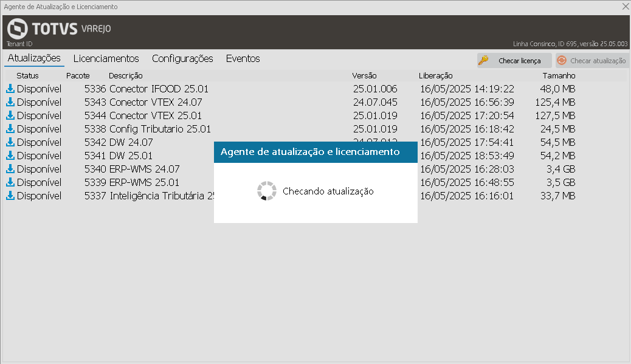Image resolution: width=631 pixels, height=364 pixels.
Task: Select the 'Conector VTEX 25.01' description
Action: coord(156,115)
